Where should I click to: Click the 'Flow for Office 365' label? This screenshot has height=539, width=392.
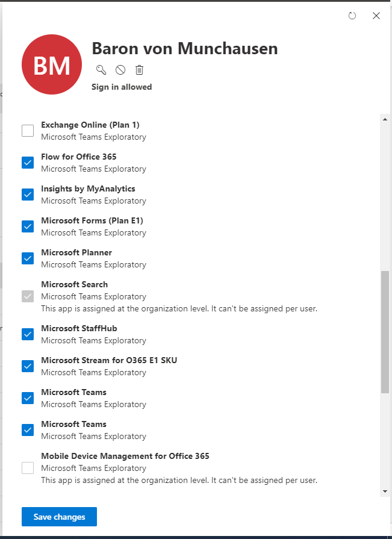[x=79, y=157]
